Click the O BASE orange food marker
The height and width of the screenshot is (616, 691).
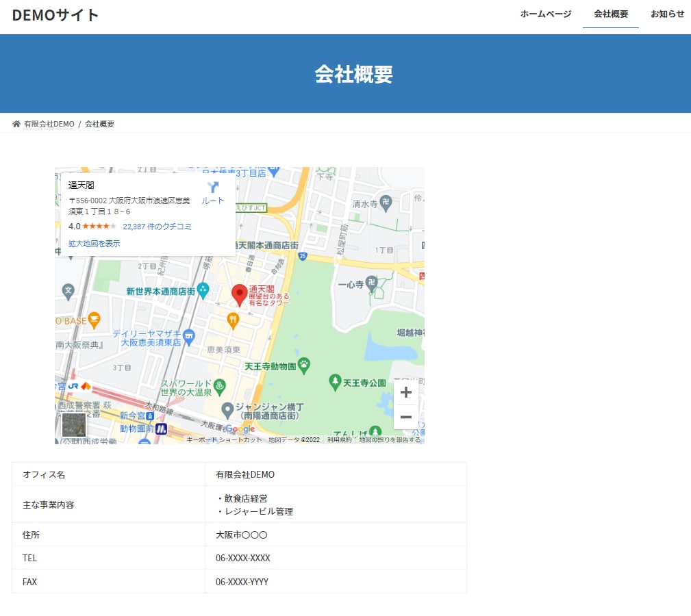click(x=94, y=320)
